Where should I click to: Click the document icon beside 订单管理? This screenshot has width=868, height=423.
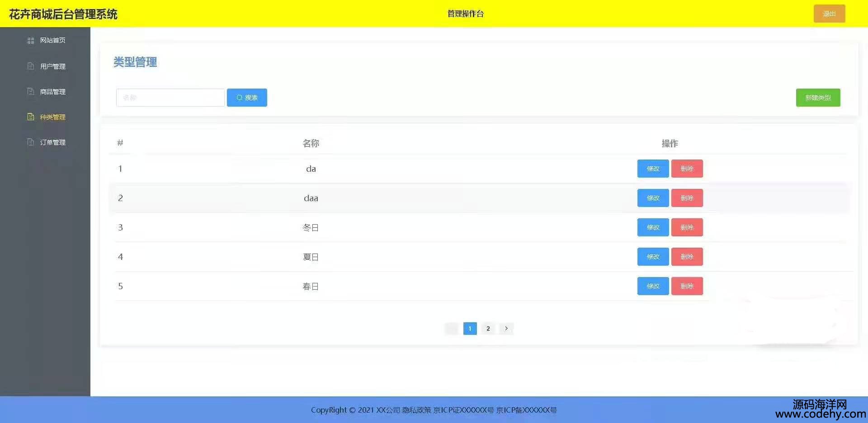[x=31, y=142]
